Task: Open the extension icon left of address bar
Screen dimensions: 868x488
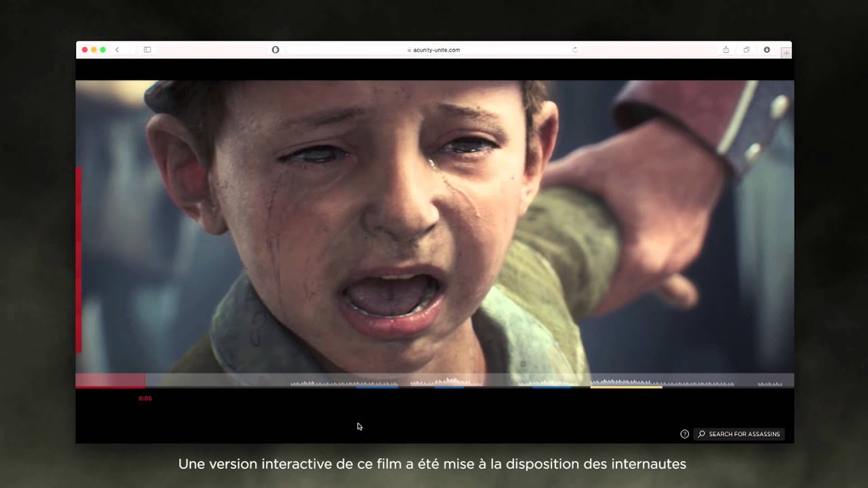Action: click(x=275, y=49)
